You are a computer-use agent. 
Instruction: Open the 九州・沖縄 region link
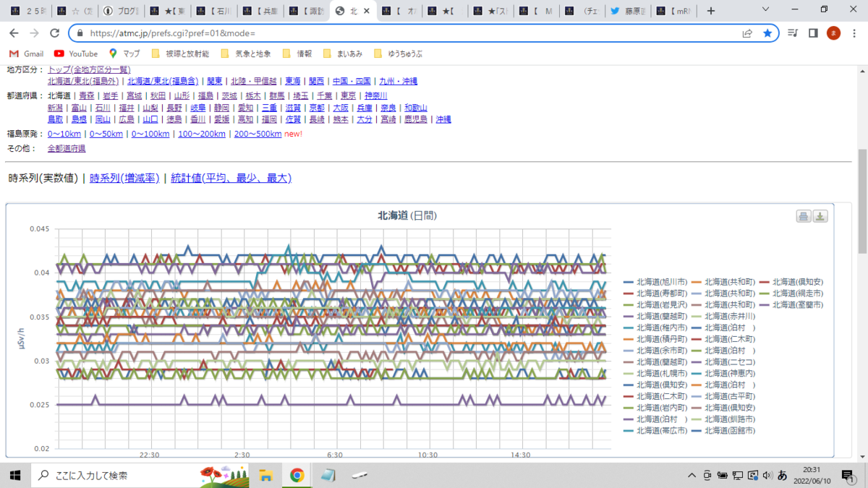tap(399, 81)
